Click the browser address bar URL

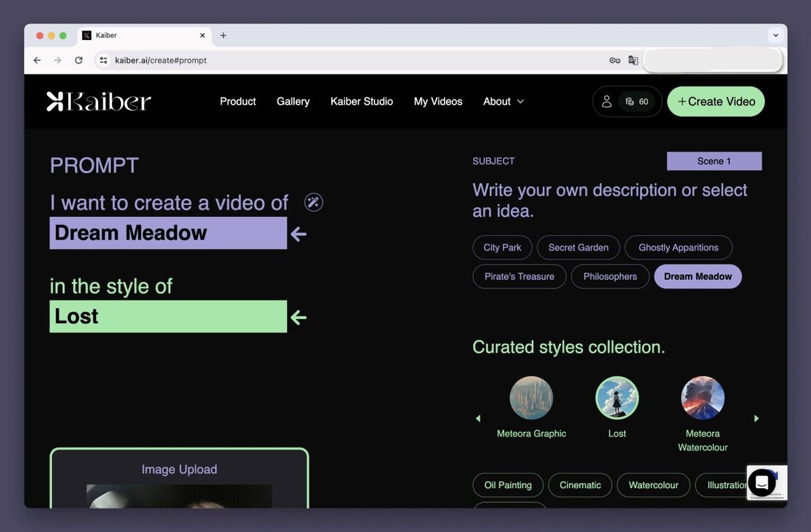click(x=161, y=60)
